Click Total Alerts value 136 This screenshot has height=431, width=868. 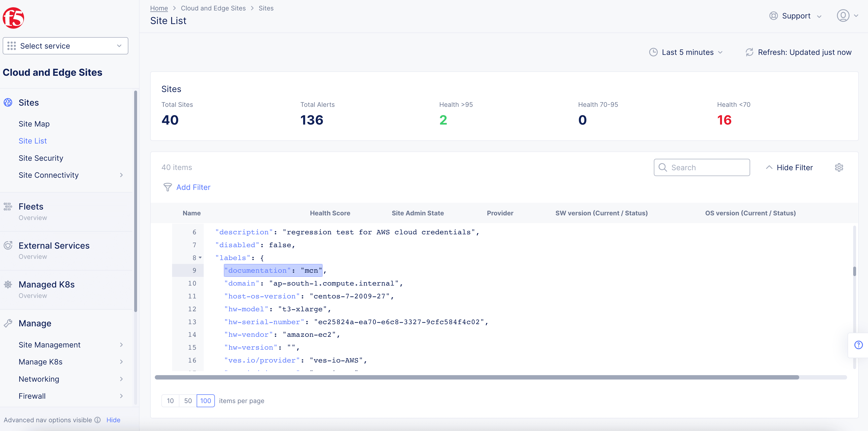coord(312,120)
